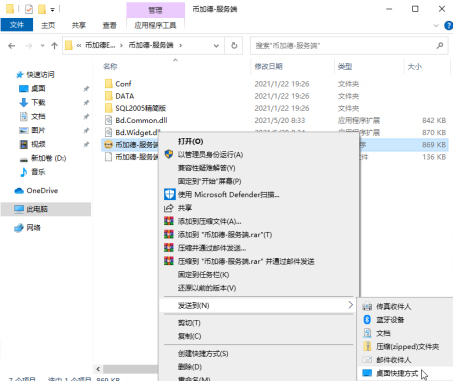Image resolution: width=453 pixels, height=381 pixels.
Task: Choose 以管理员身份运行(A) from context menu
Action: pos(210,155)
